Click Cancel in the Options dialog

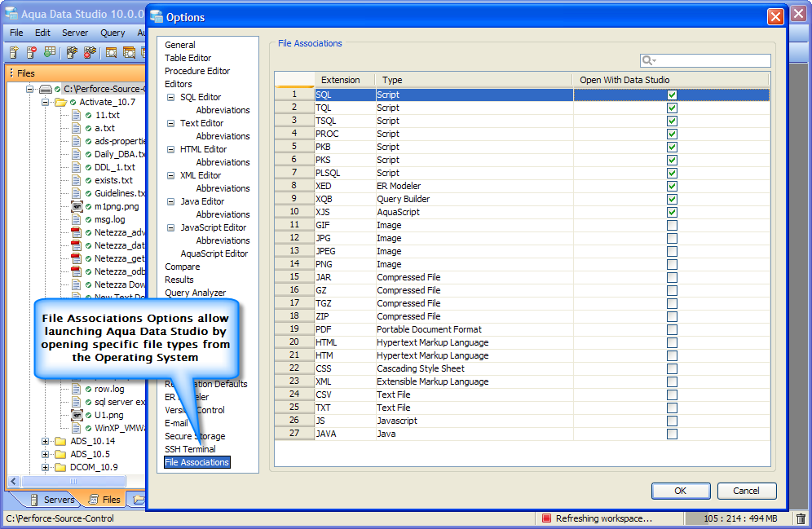[746, 491]
